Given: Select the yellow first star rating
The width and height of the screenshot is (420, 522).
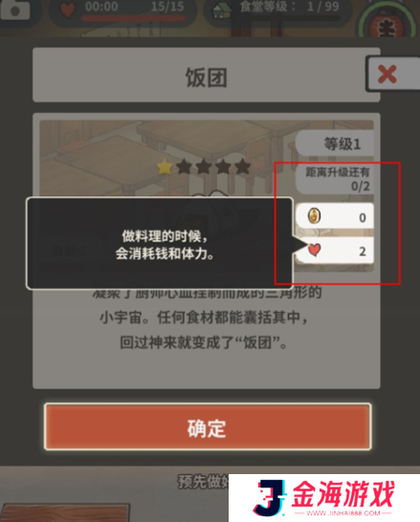Looking at the screenshot, I should coord(165,167).
